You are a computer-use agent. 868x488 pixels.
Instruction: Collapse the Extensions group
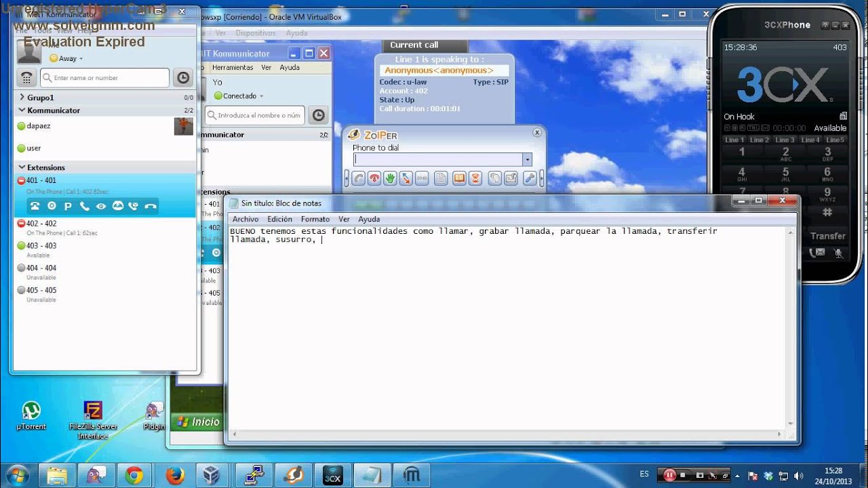tap(22, 167)
